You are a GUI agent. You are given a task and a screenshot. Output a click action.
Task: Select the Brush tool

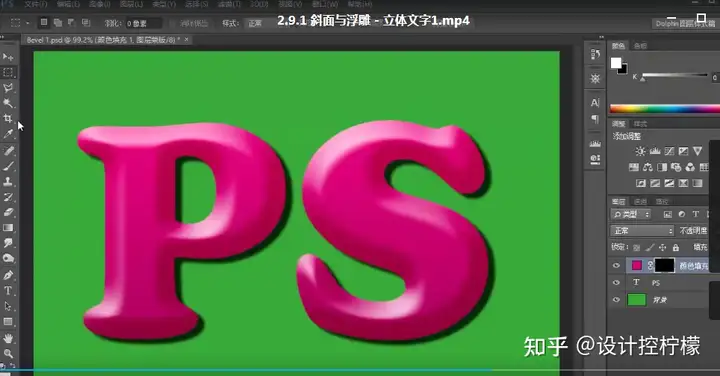click(8, 166)
